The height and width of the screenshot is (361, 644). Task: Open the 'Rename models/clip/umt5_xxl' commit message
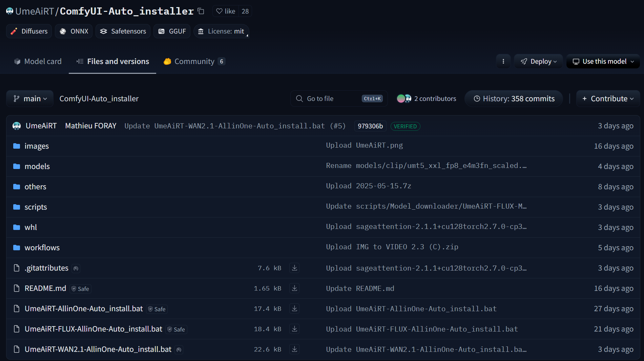point(426,166)
